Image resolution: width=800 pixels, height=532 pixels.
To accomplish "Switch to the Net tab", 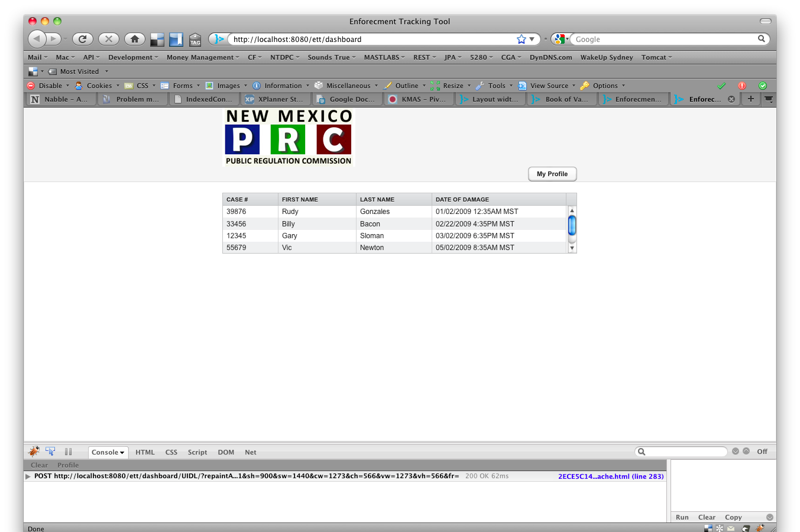I will (251, 452).
